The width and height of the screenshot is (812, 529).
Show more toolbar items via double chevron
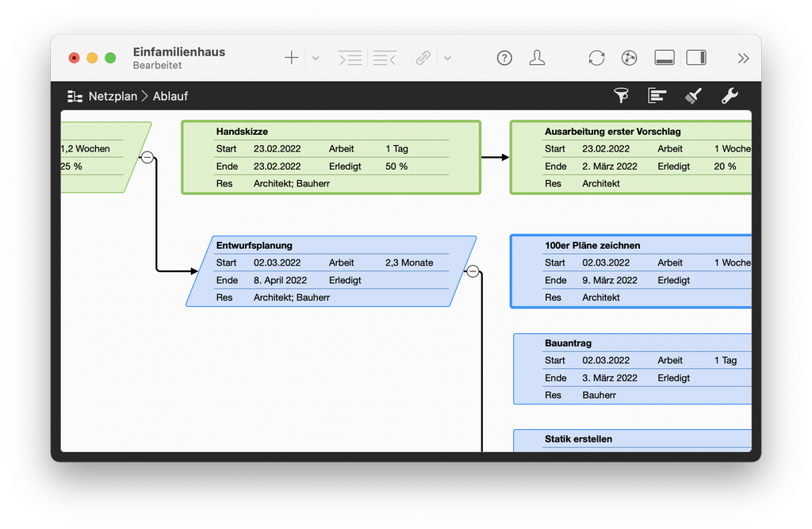[743, 58]
